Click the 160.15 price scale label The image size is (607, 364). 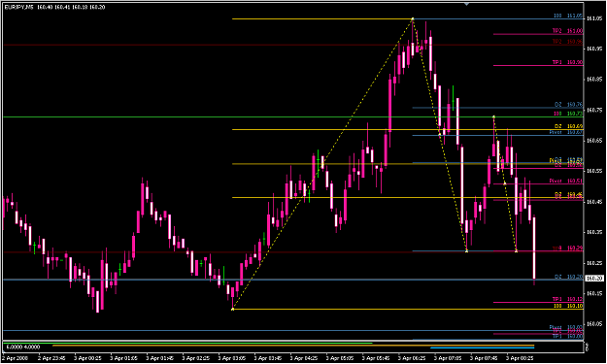tap(594, 293)
